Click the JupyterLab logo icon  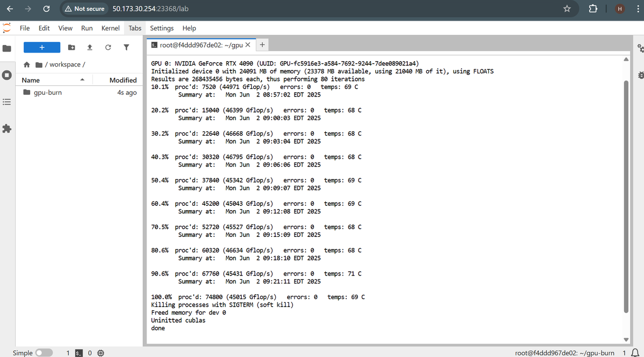[6, 28]
